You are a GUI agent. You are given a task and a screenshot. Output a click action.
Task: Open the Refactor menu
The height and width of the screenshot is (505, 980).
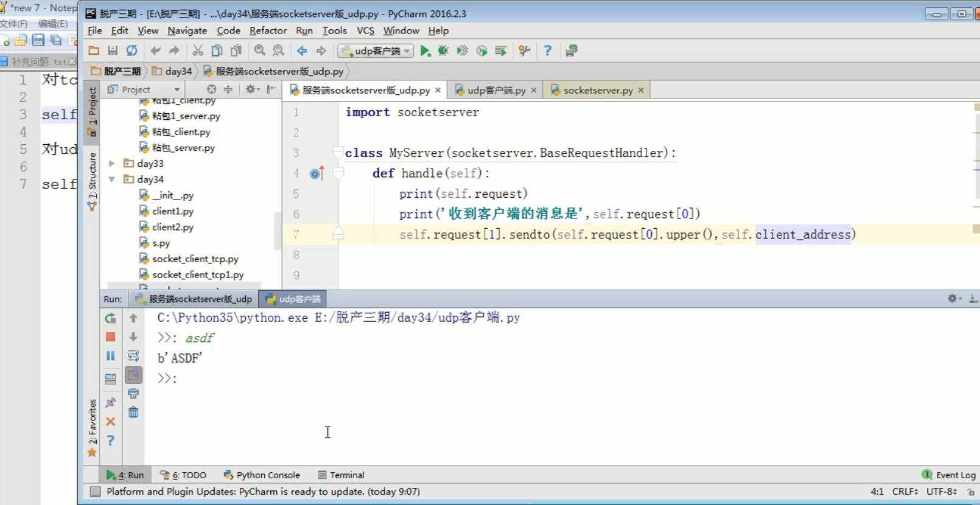(x=268, y=30)
